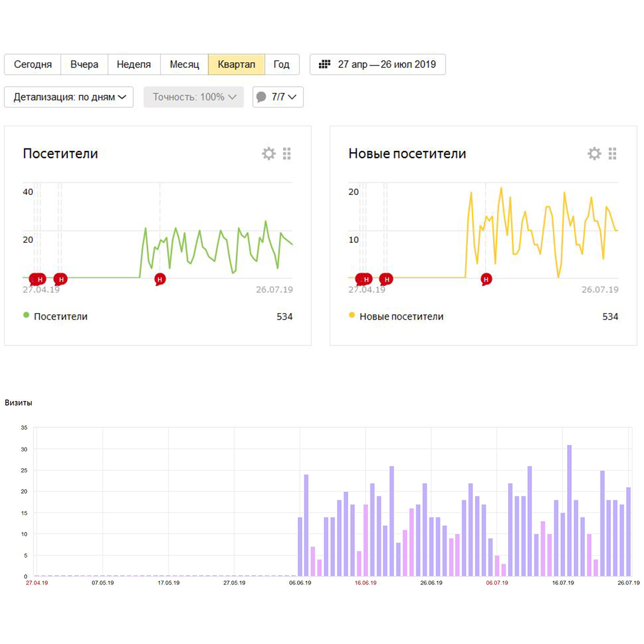Click the 534 total in Новые посетители widget
Viewport: 644px width, 644px height.
point(611,317)
